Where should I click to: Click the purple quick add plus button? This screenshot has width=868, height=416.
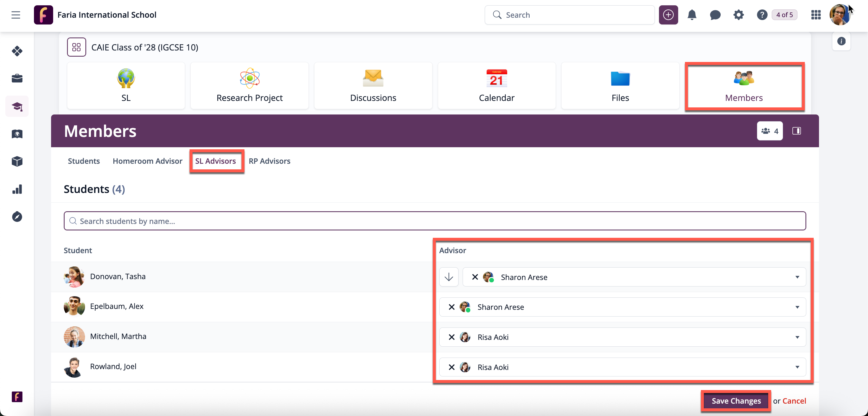point(668,15)
